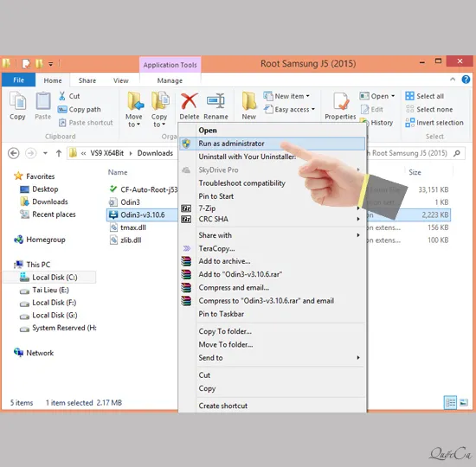Expand the Send to submenu

[272, 358]
